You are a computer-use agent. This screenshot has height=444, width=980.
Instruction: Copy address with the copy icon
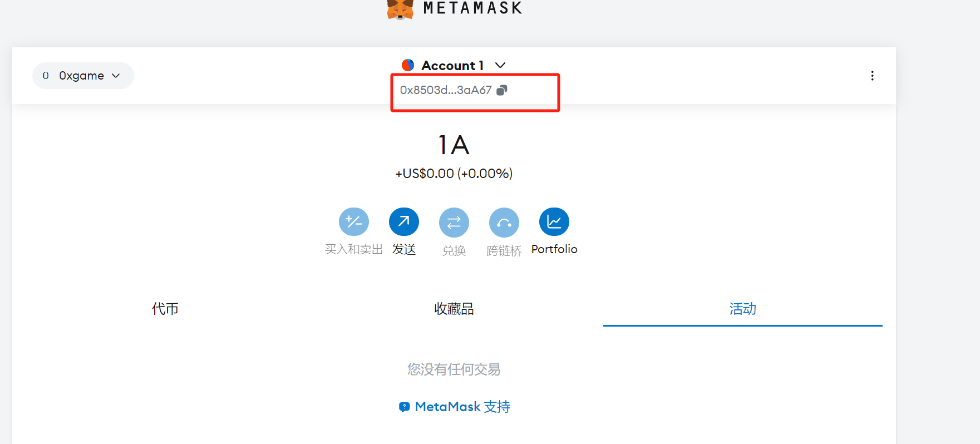[x=502, y=90]
